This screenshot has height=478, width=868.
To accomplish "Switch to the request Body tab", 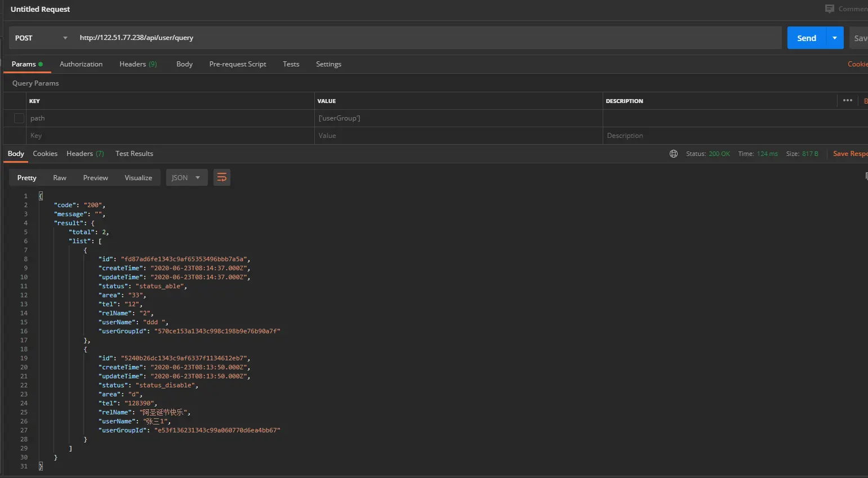I will (184, 64).
